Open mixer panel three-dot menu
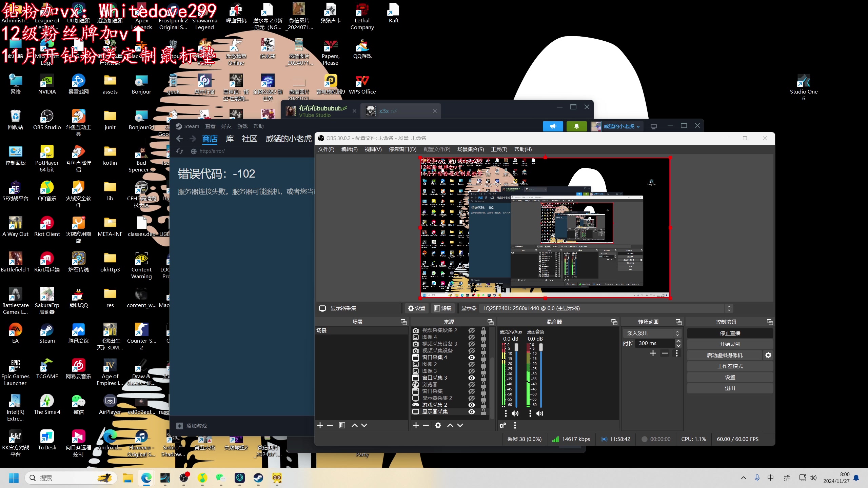 point(515,425)
